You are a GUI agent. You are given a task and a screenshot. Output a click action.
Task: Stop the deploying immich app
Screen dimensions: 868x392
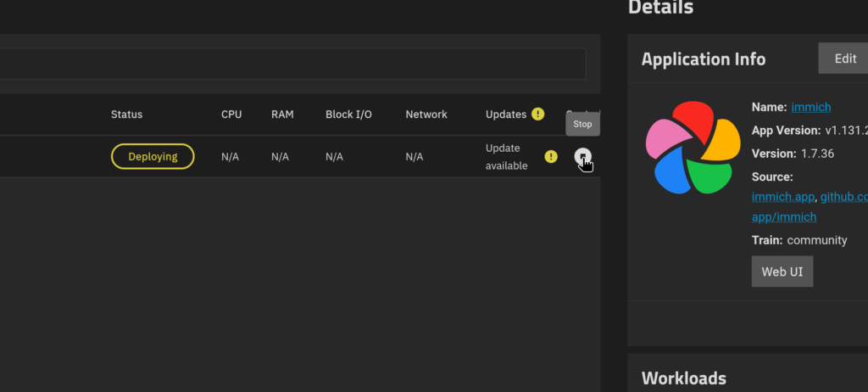[582, 156]
